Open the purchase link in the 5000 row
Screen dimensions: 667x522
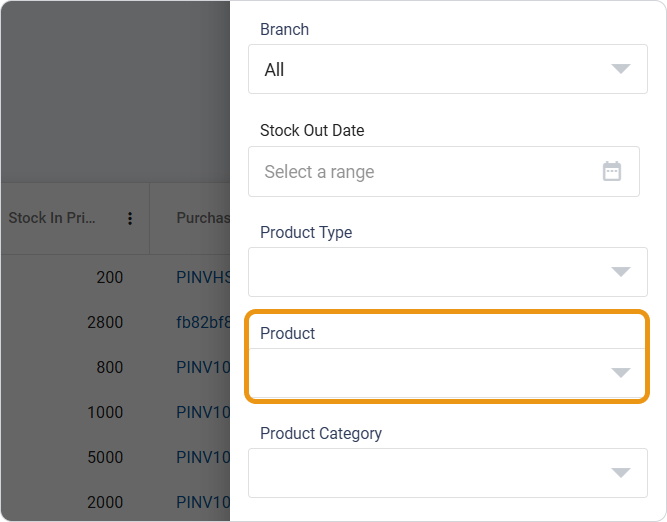click(x=204, y=457)
